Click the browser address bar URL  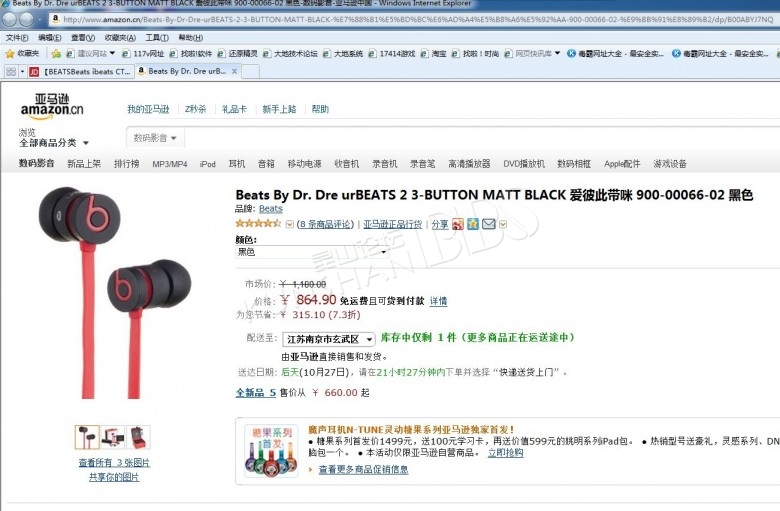pos(418,19)
